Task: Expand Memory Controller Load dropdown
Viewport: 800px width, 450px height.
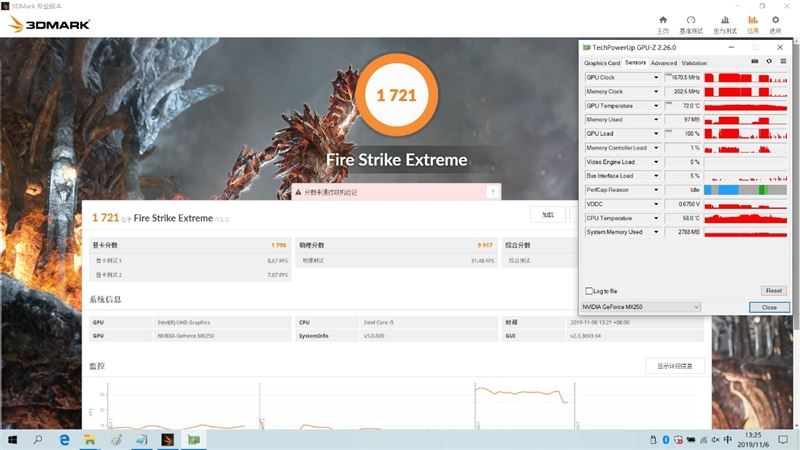Action: click(x=656, y=148)
